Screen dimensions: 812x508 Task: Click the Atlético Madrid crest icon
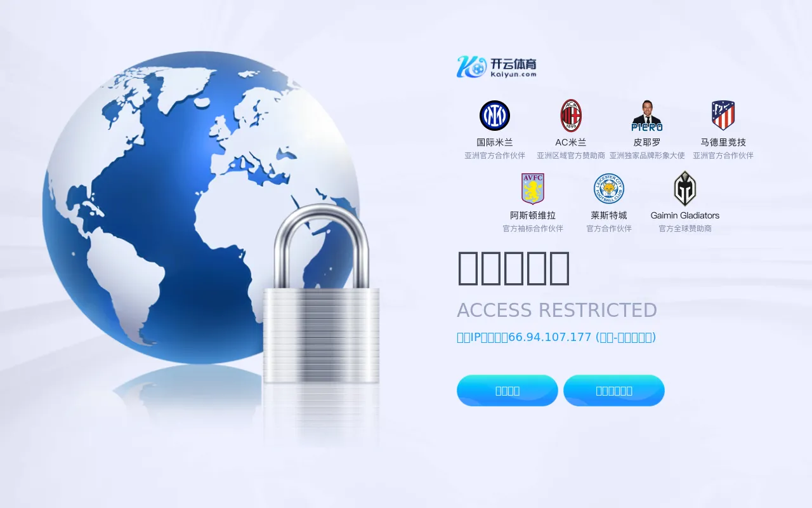723,116
